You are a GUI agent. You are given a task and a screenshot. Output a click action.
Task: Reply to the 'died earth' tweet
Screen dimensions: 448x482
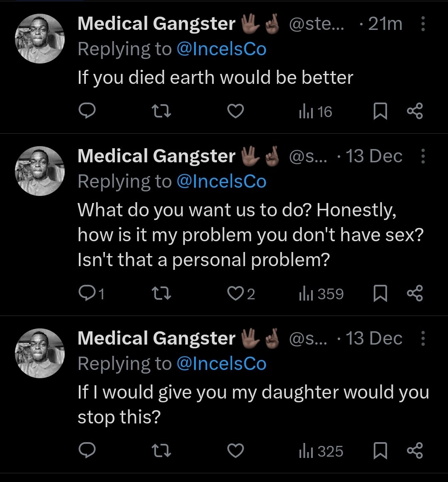(87, 111)
